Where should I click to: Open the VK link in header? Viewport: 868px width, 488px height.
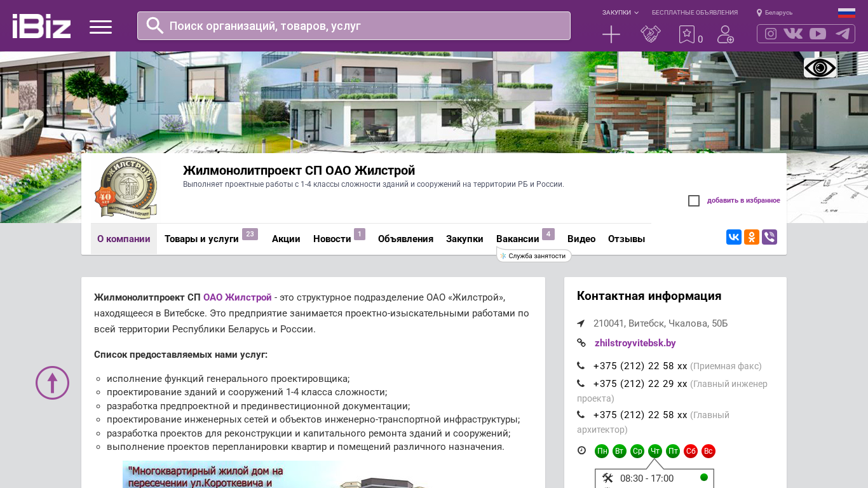coord(793,34)
